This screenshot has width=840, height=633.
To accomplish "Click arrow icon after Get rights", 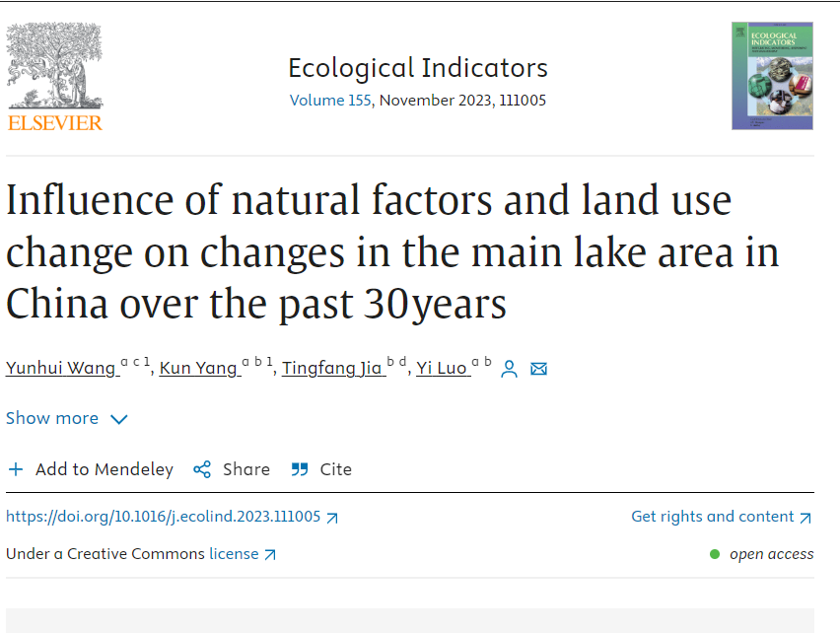I will (805, 518).
